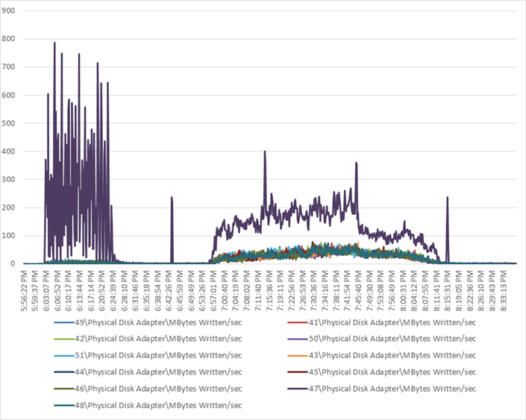
Task: Click the 360 MBytes peak near 7:45 PM
Action: tap(356, 163)
